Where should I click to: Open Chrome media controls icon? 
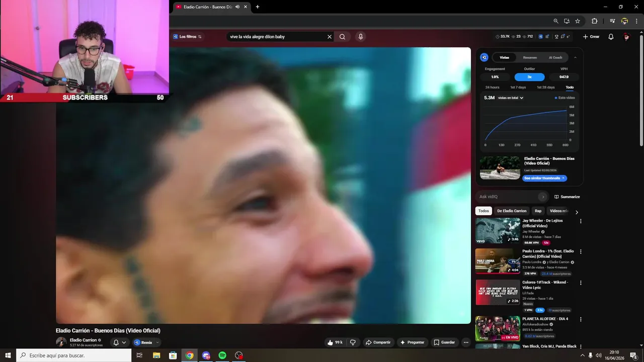click(612, 21)
